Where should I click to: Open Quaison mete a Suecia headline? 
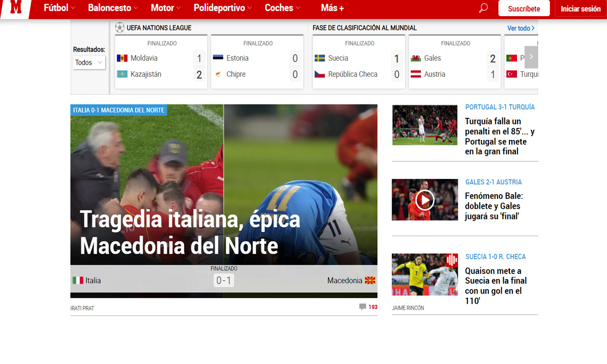point(496,286)
